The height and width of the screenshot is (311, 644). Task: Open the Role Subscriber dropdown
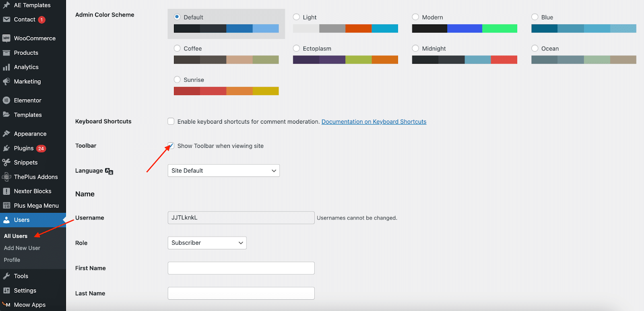pos(207,243)
